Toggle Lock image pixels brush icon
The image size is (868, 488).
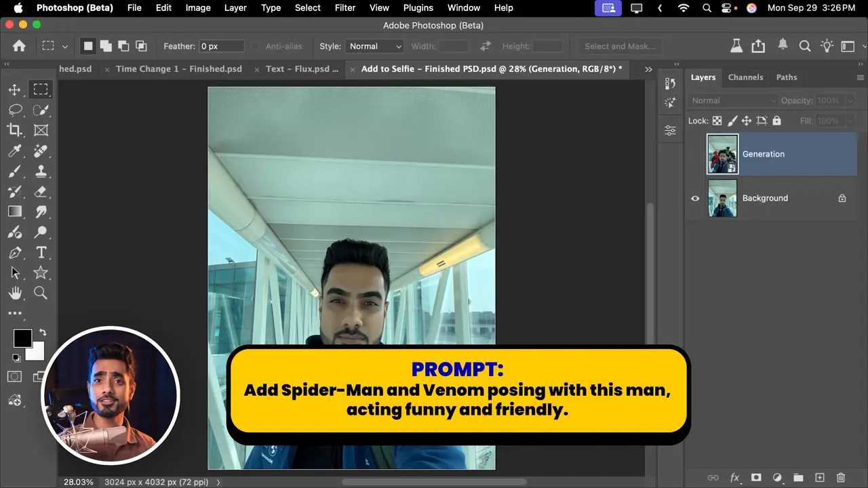click(732, 121)
